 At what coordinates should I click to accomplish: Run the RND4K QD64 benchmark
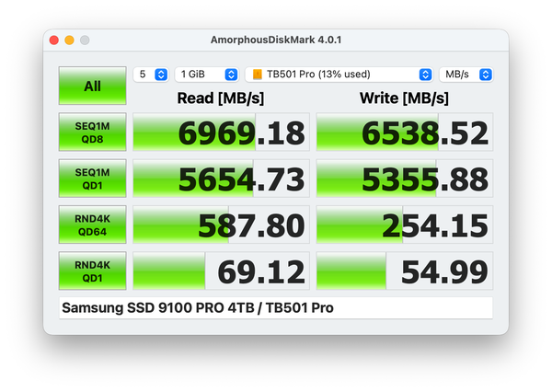tap(92, 225)
